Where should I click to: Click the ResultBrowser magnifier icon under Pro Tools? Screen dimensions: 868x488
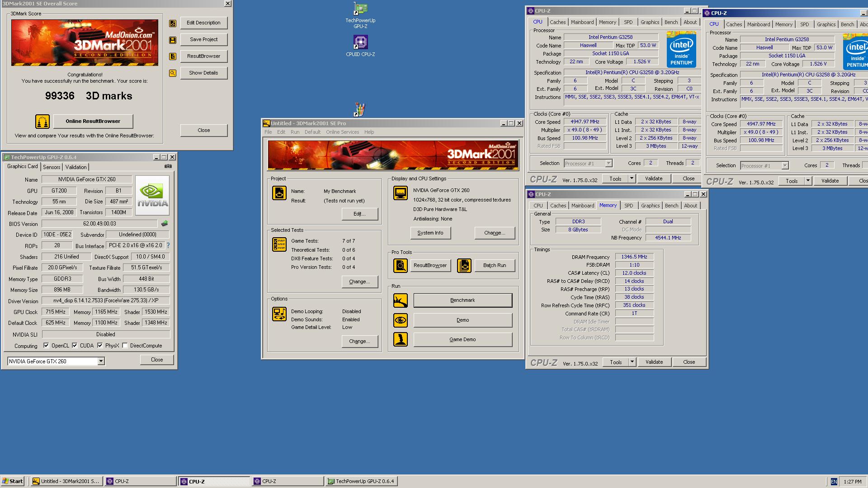click(401, 266)
